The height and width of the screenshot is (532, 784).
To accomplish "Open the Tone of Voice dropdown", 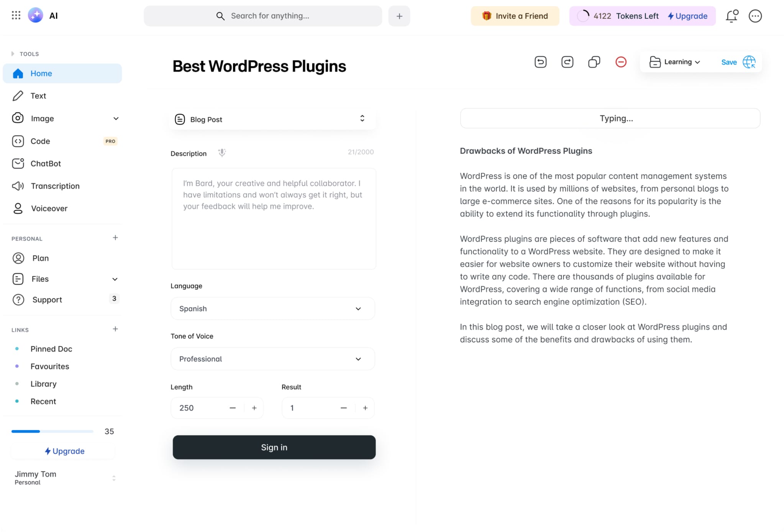I will tap(272, 359).
